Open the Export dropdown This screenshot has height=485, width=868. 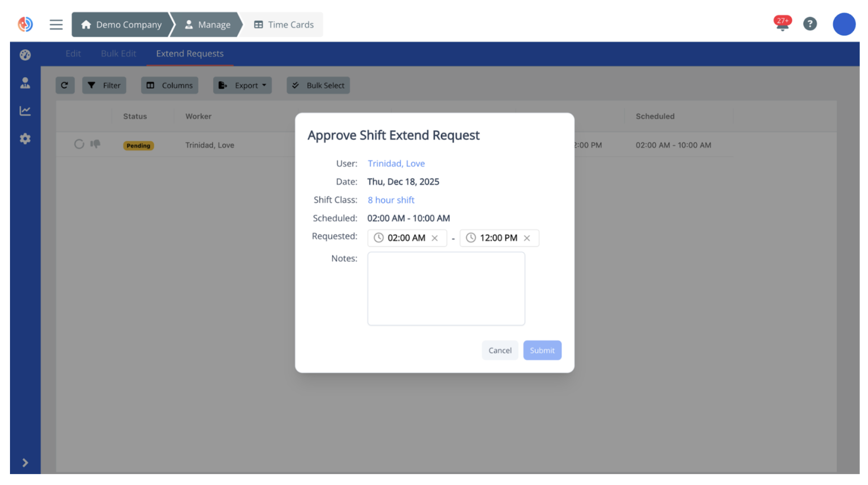[x=242, y=85]
